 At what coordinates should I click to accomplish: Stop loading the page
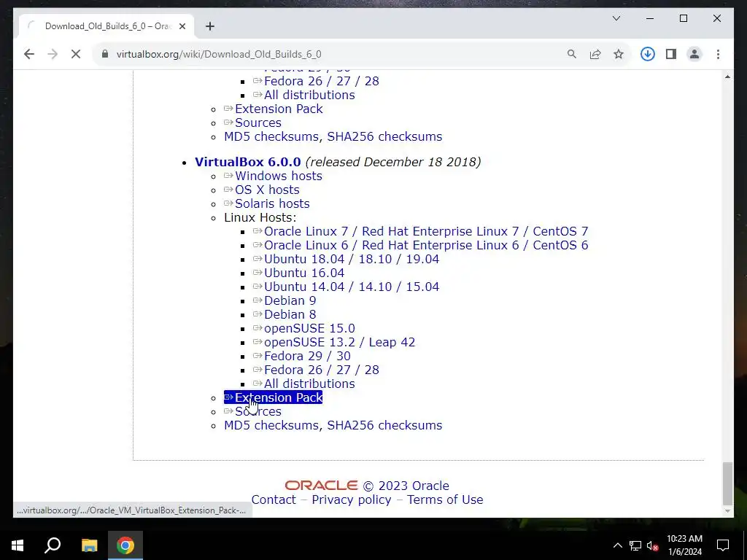pos(76,54)
